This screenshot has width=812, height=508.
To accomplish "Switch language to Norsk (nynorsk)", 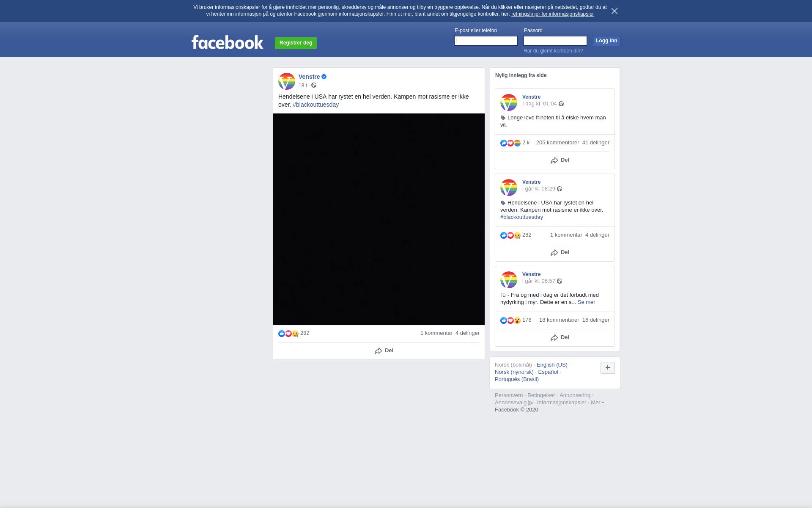I will coord(514,372).
